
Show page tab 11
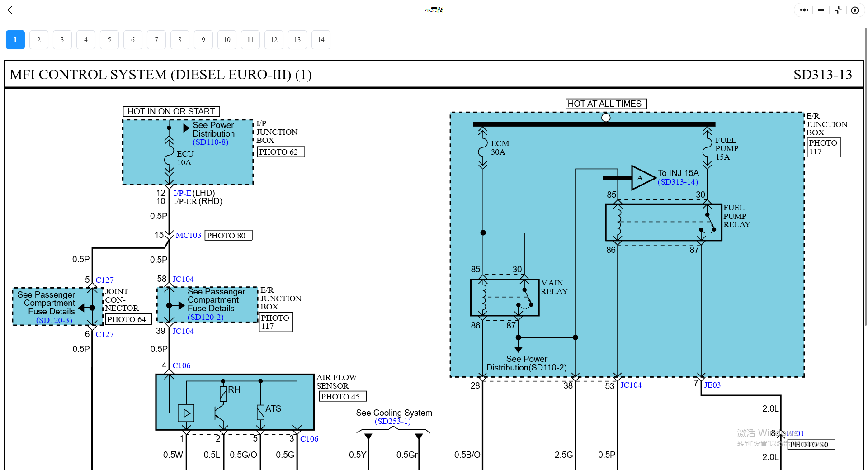click(250, 40)
